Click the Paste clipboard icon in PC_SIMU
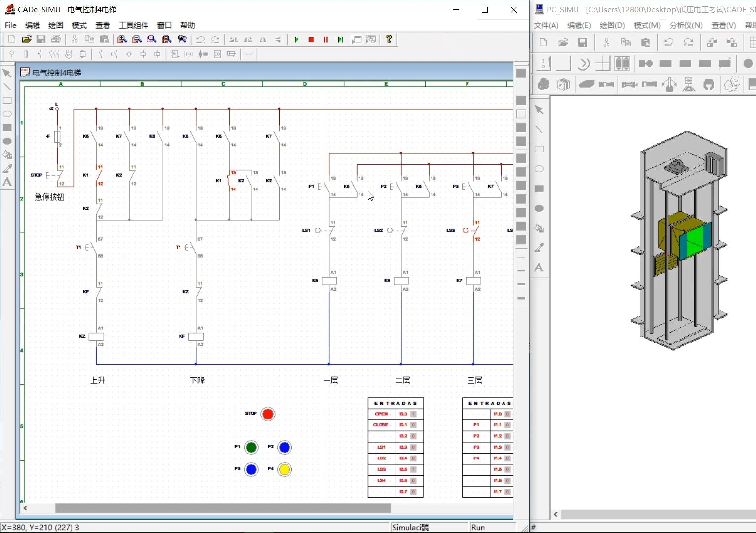This screenshot has width=756, height=533. pos(646,42)
